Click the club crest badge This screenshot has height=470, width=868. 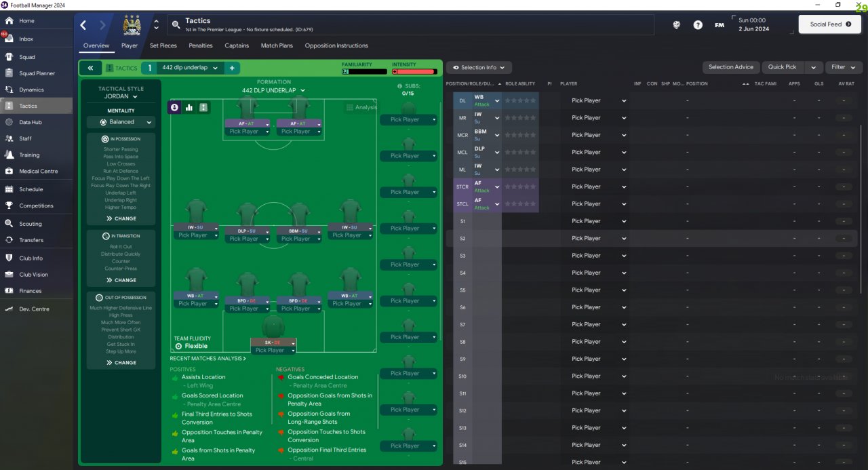[131, 25]
